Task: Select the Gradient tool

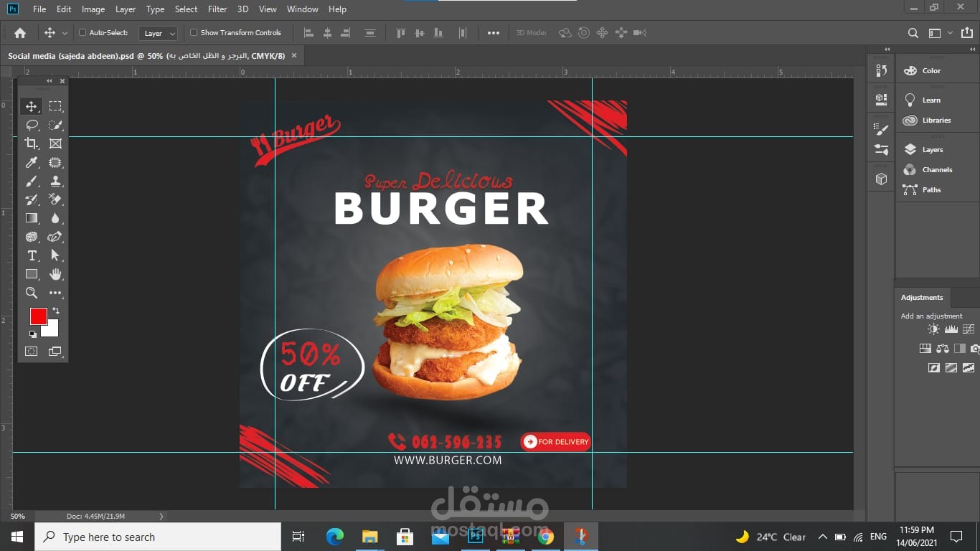Action: (32, 218)
